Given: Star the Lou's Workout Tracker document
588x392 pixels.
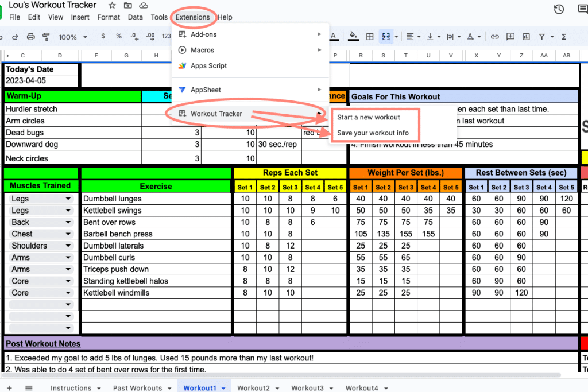Looking at the screenshot, I should [x=112, y=5].
